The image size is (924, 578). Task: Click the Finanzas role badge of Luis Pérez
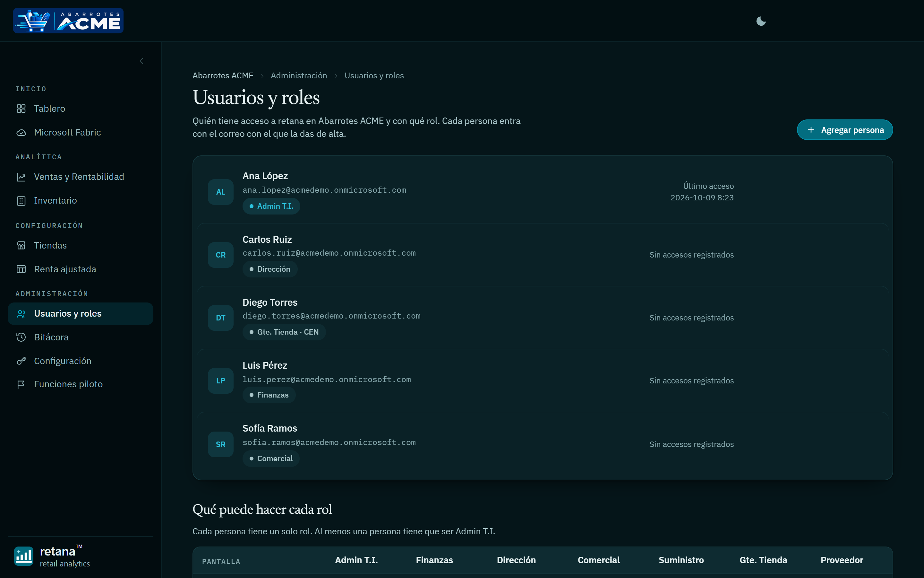point(269,395)
